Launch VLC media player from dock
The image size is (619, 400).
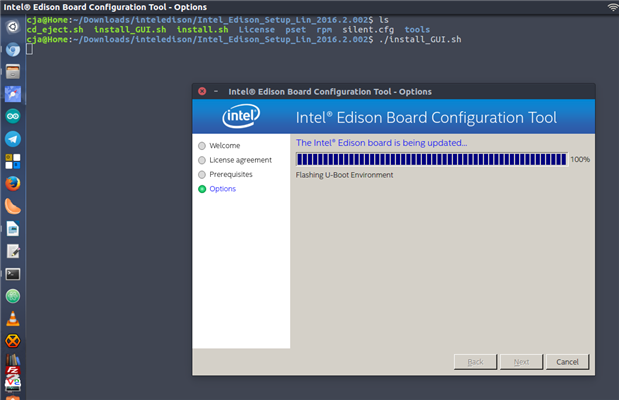tap(13, 319)
